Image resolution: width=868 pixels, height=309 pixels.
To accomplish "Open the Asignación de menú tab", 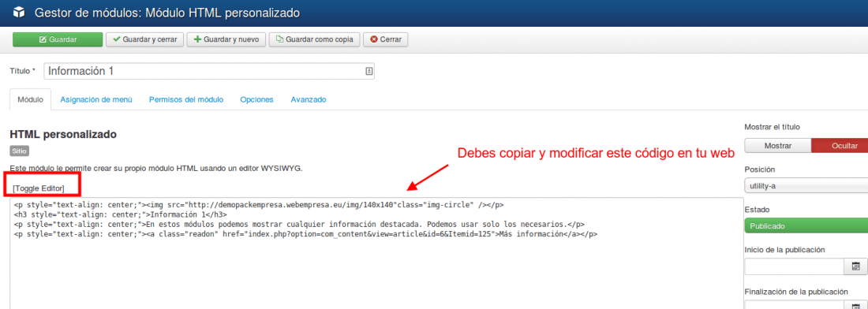I will pos(96,99).
